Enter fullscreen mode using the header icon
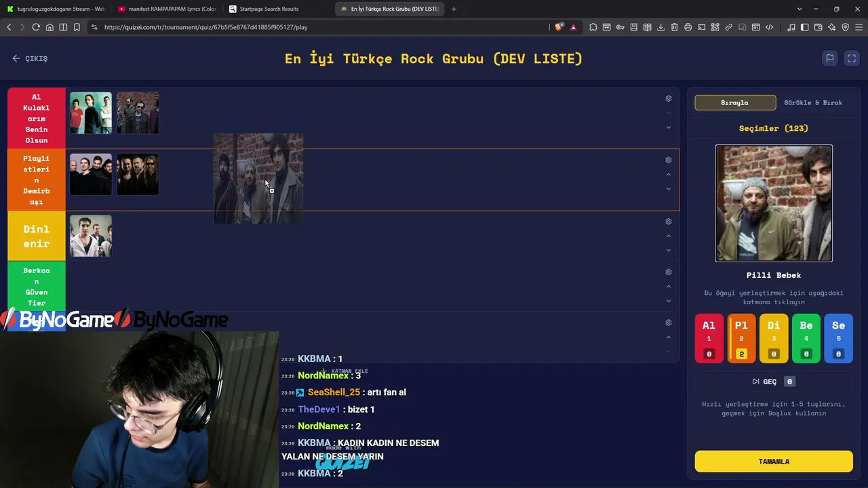 pos(852,58)
